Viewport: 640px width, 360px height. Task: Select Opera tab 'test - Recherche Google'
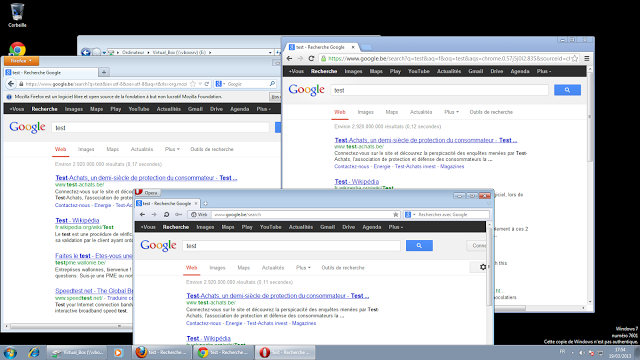[x=167, y=203]
